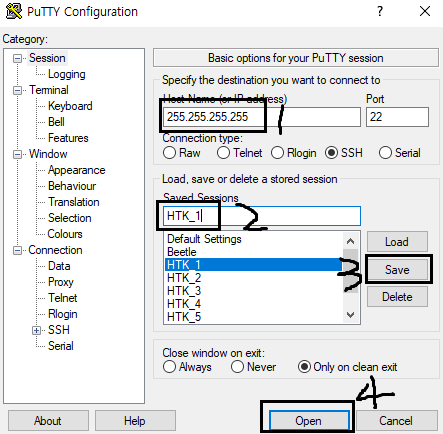Screen dimensions: 443x434
Task: Open the Window category
Action: (x=48, y=154)
